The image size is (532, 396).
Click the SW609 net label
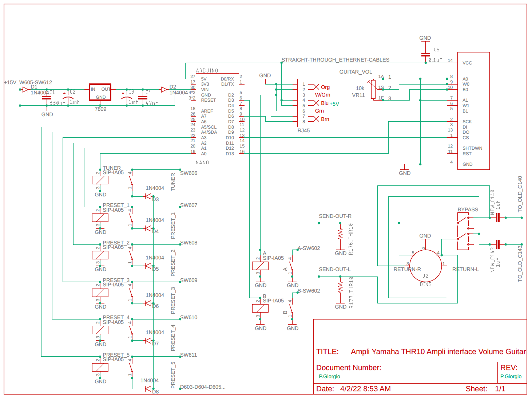click(188, 280)
